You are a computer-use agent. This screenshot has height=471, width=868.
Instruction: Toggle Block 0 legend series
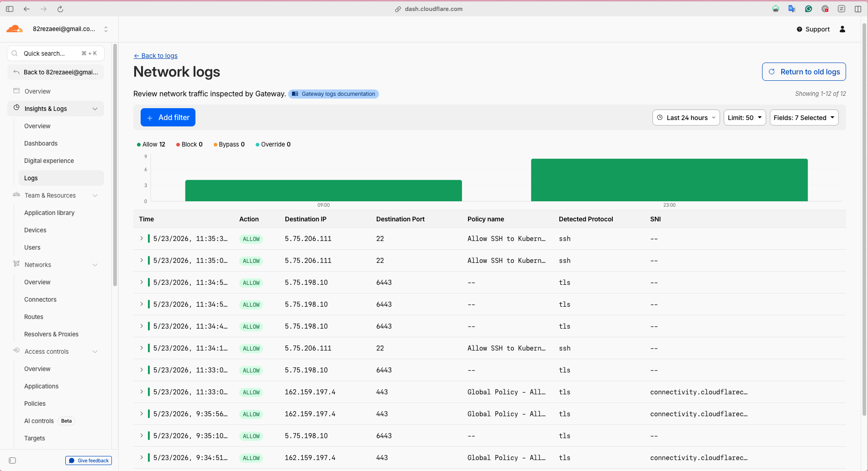tap(189, 144)
